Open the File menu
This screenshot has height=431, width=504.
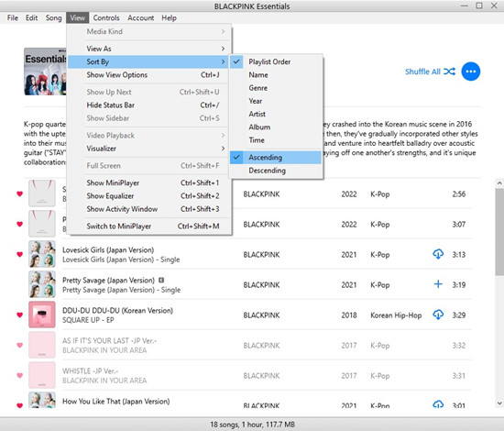(13, 18)
